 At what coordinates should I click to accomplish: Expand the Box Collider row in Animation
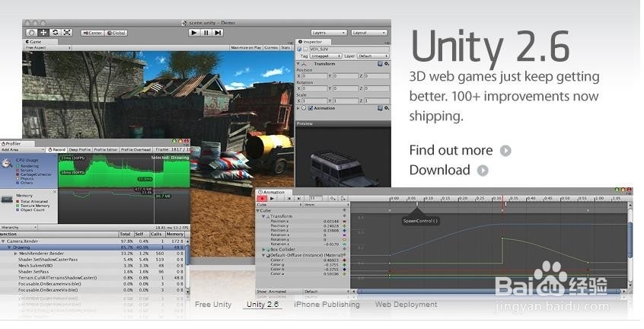pyautogui.click(x=263, y=249)
